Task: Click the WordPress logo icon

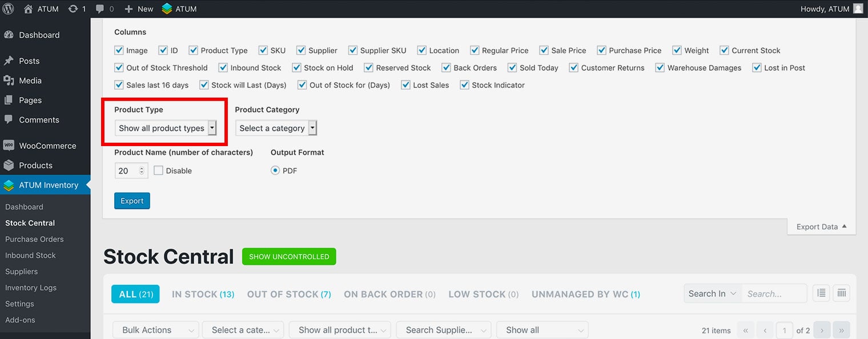Action: pyautogui.click(x=9, y=9)
